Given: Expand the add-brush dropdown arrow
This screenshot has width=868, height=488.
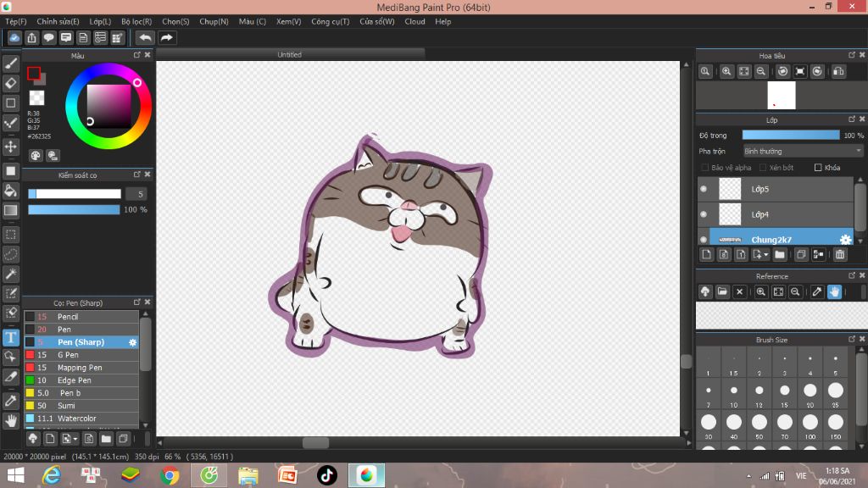Looking at the screenshot, I should click(x=75, y=440).
